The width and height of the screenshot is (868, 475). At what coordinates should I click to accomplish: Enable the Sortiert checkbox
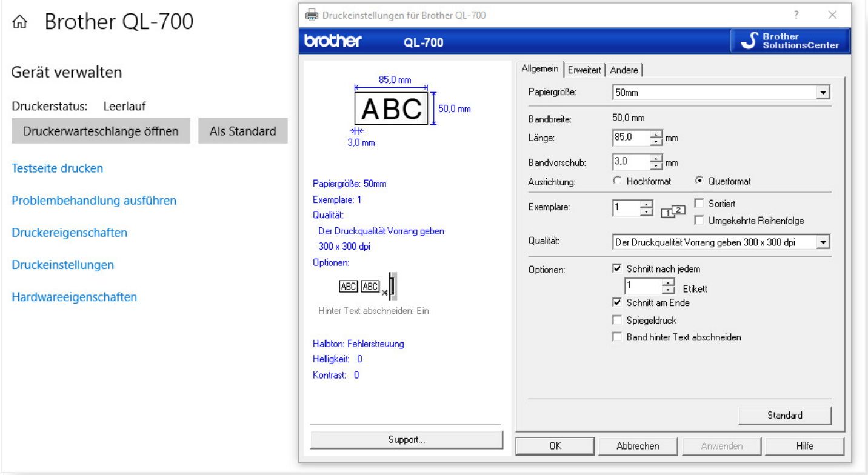699,204
